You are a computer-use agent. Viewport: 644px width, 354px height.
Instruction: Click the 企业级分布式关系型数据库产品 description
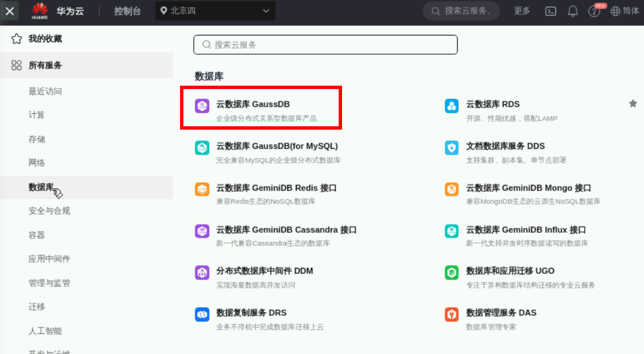[x=266, y=118]
